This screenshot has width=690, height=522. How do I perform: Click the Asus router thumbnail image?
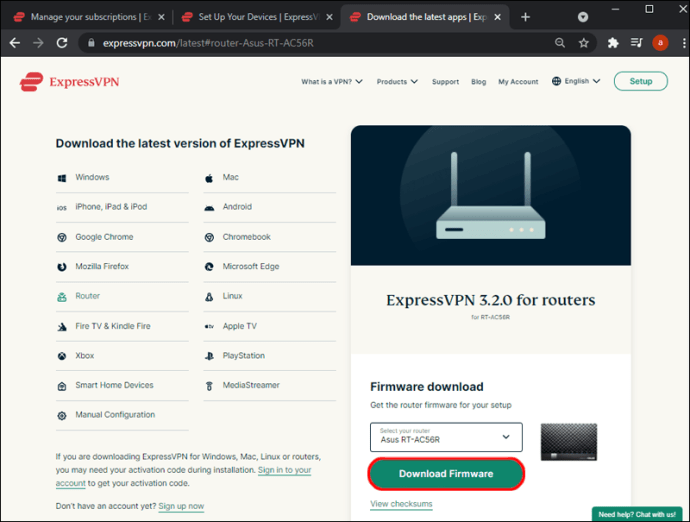[569, 442]
